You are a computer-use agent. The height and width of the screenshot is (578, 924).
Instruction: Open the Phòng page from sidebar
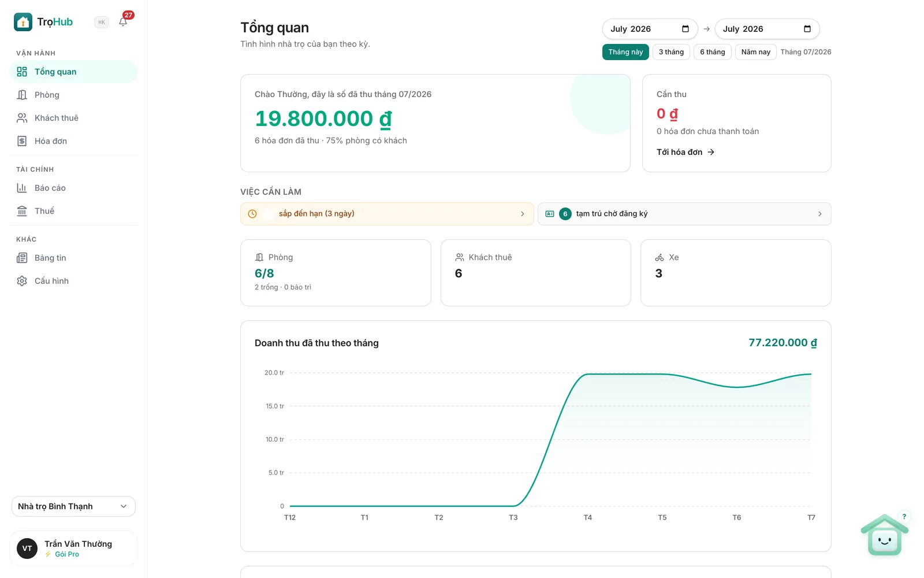click(x=74, y=95)
